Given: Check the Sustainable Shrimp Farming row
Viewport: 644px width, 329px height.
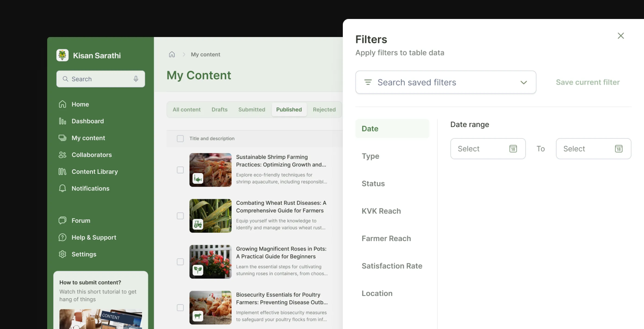Looking at the screenshot, I should click(x=180, y=170).
